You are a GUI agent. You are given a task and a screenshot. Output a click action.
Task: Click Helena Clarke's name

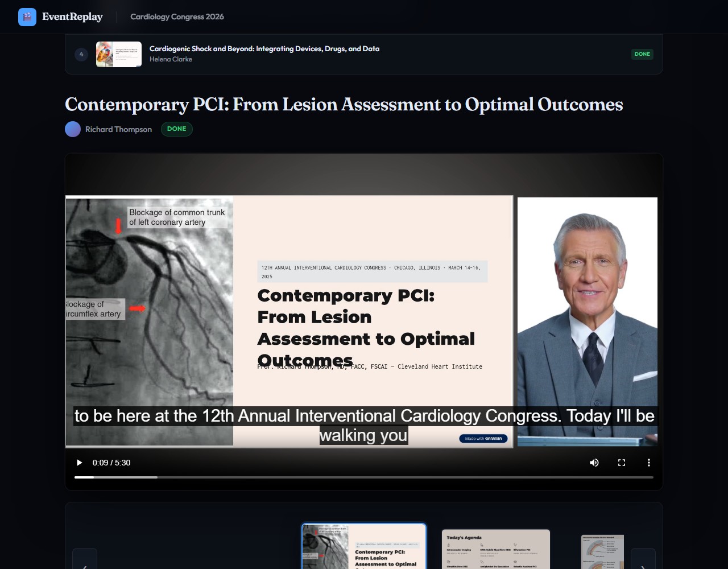[171, 59]
